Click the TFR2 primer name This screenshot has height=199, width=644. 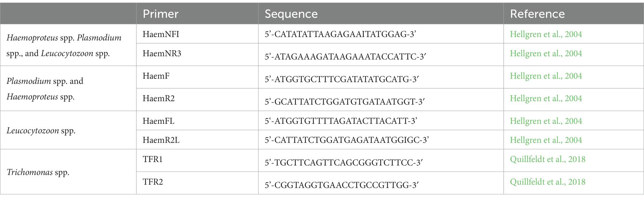153,182
